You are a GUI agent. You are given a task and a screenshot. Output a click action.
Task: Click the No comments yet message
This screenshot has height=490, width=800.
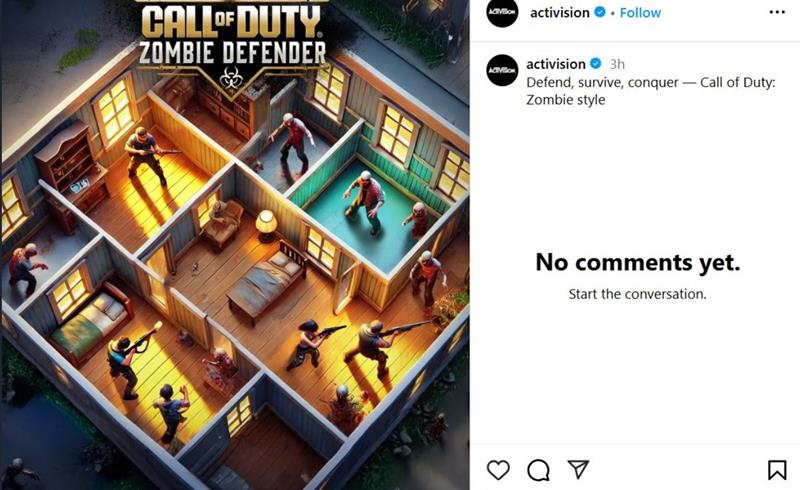pos(638,262)
